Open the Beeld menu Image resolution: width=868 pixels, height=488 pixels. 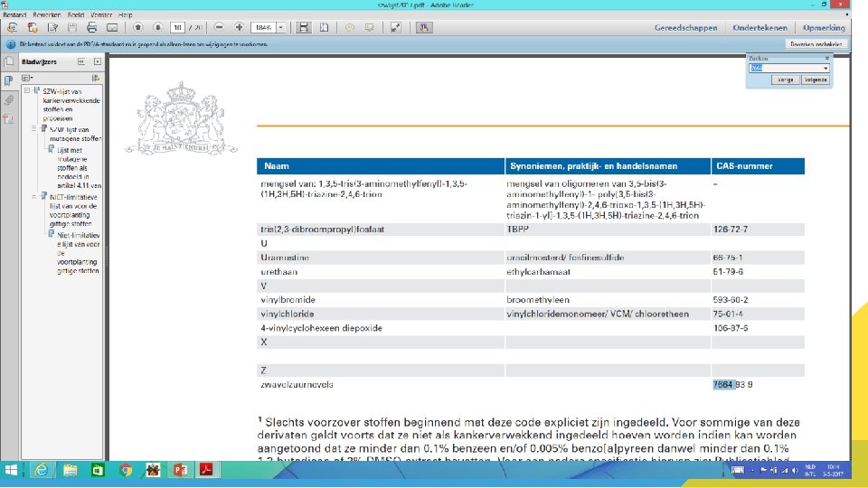click(x=76, y=15)
